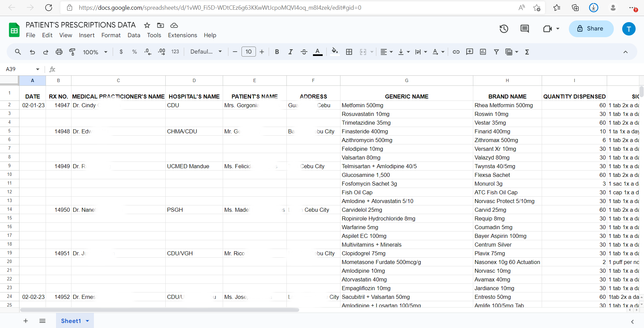The width and height of the screenshot is (644, 328).
Task: Insert a link
Action: click(456, 52)
